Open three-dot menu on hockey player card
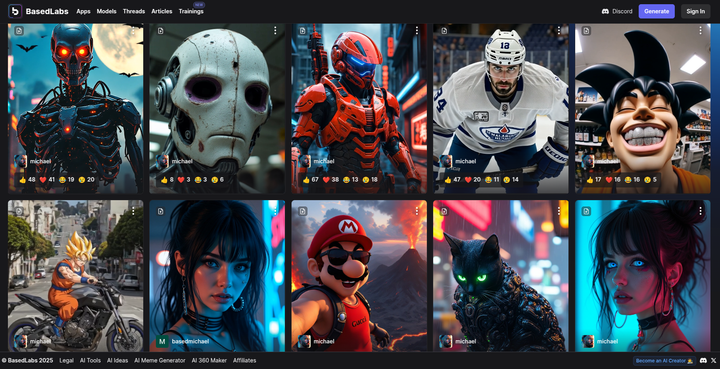Viewport: 720px width, 369px height. point(559,30)
